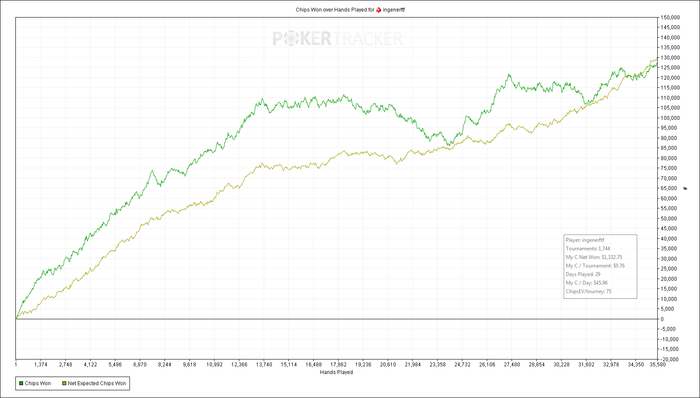Image resolution: width=700 pixels, height=398 pixels.
Task: Select 'Player: ingenerftf' in the info box
Action: click(585, 240)
